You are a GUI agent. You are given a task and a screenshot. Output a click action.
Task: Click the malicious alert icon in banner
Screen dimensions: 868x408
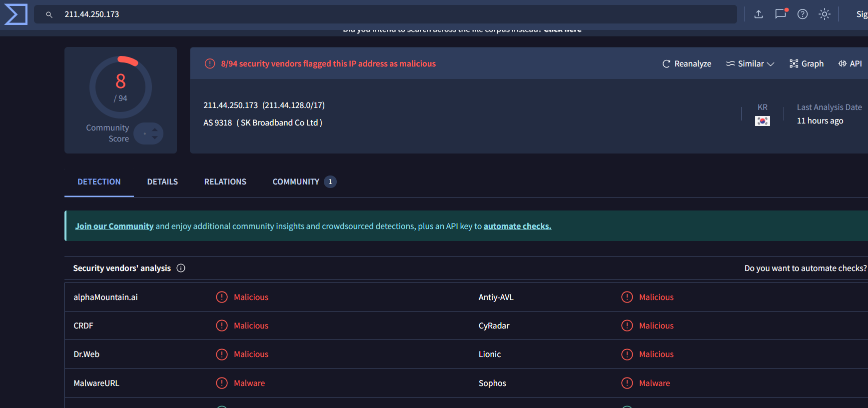point(210,63)
